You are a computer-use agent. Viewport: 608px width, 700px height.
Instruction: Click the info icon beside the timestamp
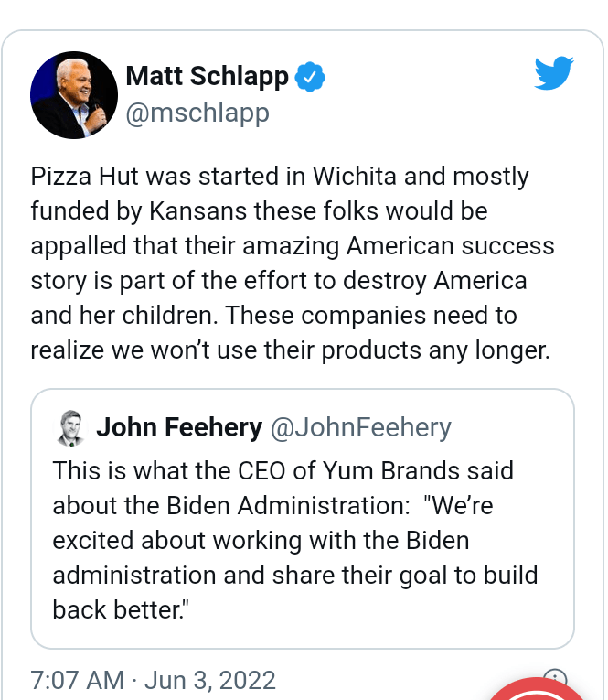coord(553,681)
